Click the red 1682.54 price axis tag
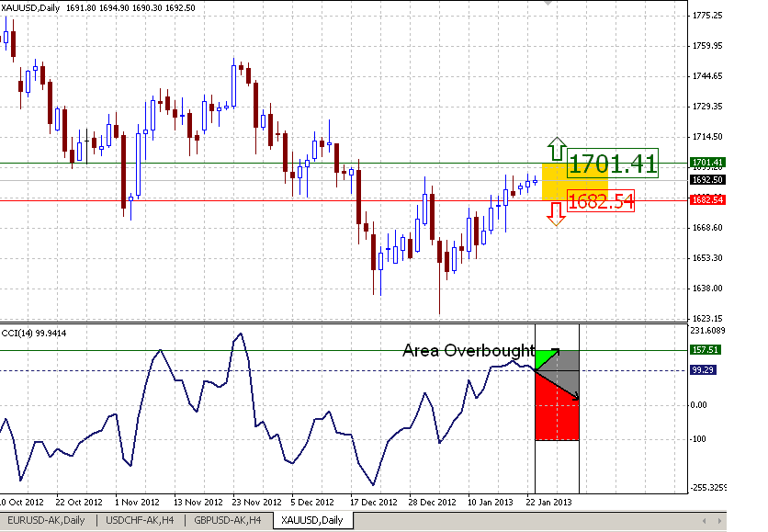768x532 pixels. click(x=706, y=199)
